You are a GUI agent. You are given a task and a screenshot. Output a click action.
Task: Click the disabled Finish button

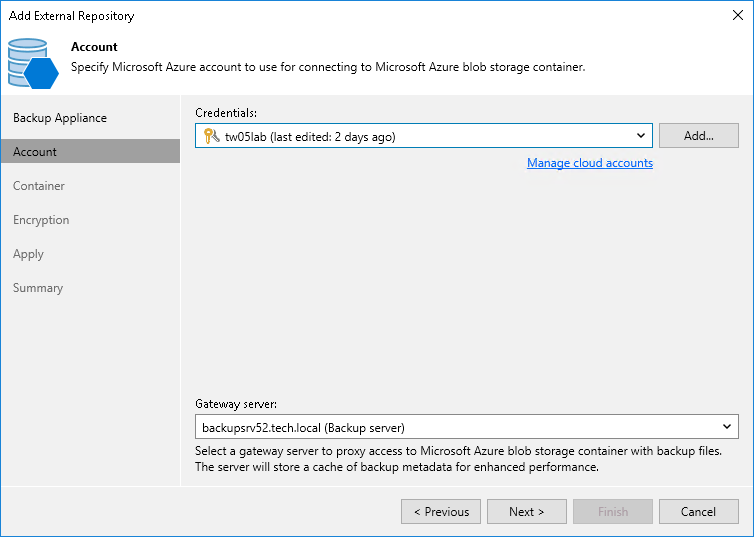point(613,512)
